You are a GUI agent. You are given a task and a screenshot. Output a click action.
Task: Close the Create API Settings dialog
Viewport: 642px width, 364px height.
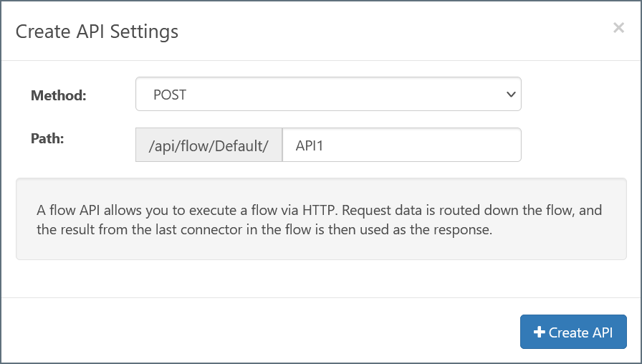pyautogui.click(x=618, y=28)
